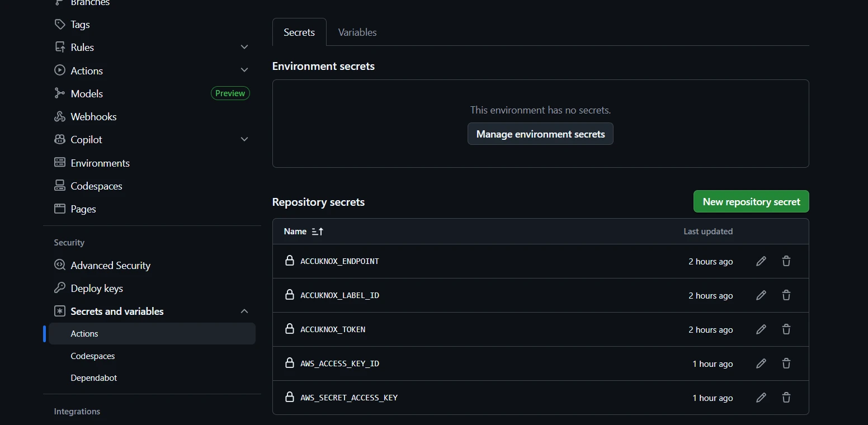The image size is (868, 425).
Task: Select the AWS_SECRET_ACCESS_KEY secret name
Action: pyautogui.click(x=349, y=398)
